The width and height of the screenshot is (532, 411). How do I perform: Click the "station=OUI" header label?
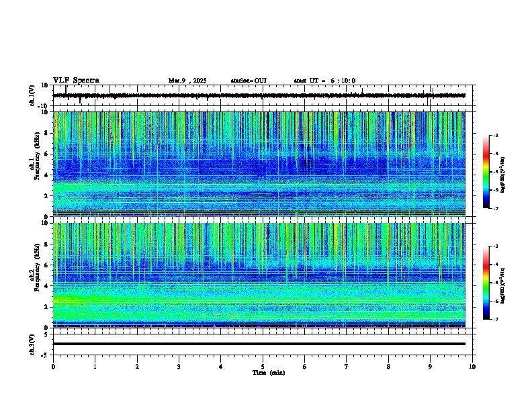coord(249,81)
